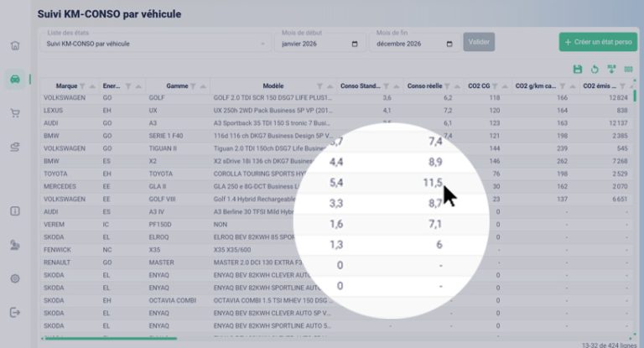Expand the Liste des états dropdown
The image size is (644, 348).
click(x=156, y=44)
